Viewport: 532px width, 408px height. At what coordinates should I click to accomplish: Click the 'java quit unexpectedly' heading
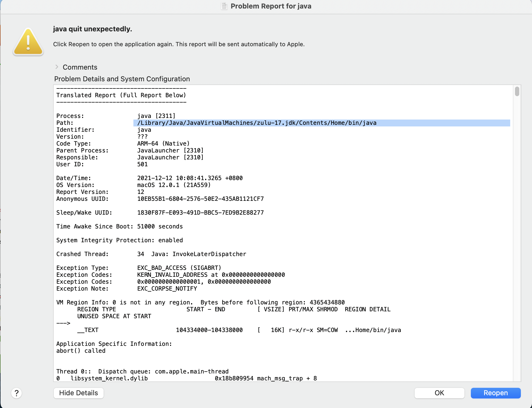coord(92,29)
